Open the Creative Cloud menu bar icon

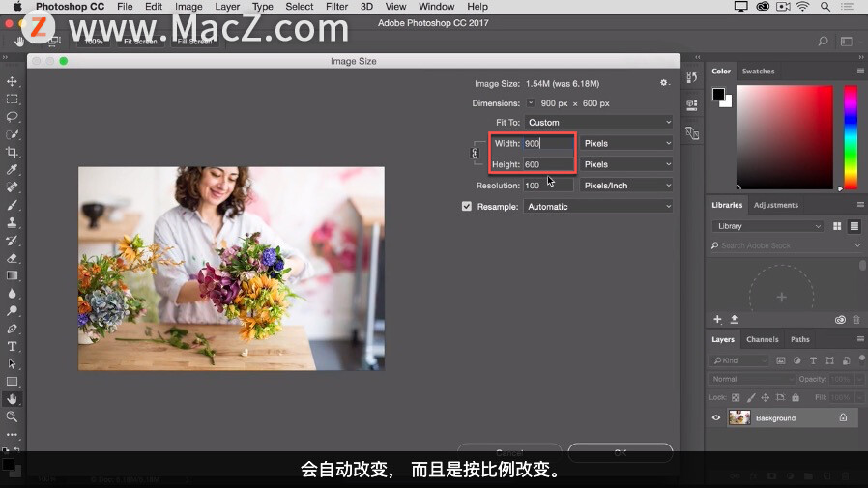click(763, 7)
